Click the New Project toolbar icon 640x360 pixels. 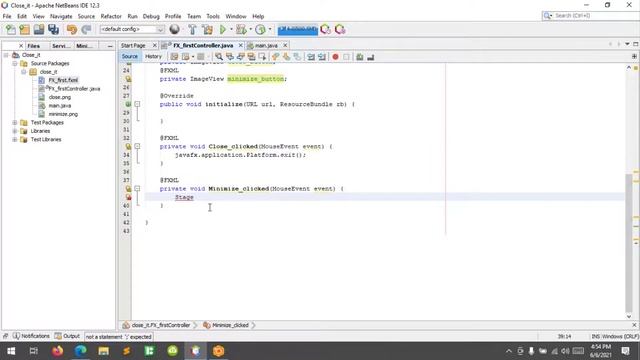pyautogui.click(x=25, y=29)
